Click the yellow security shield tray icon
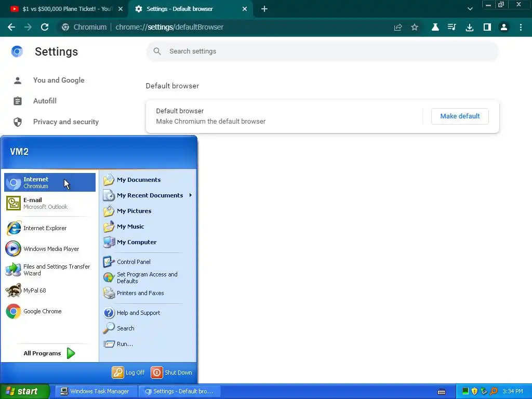Screen dimensions: 532x399 474,391
